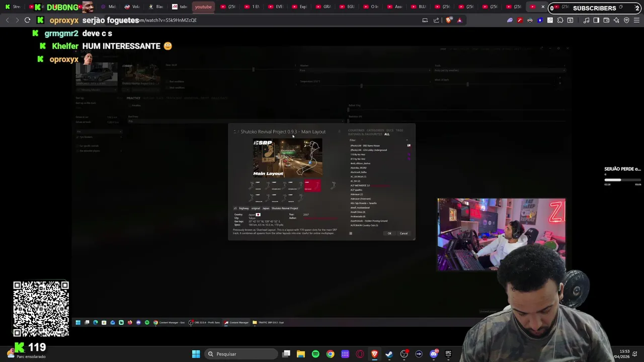Click the 'original' tag
644x362 pixels.
(256, 208)
